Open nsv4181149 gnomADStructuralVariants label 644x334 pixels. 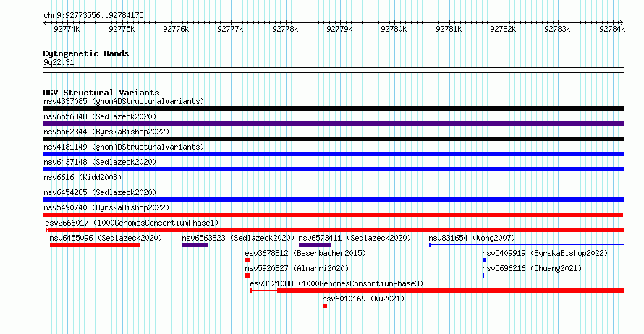(x=124, y=147)
